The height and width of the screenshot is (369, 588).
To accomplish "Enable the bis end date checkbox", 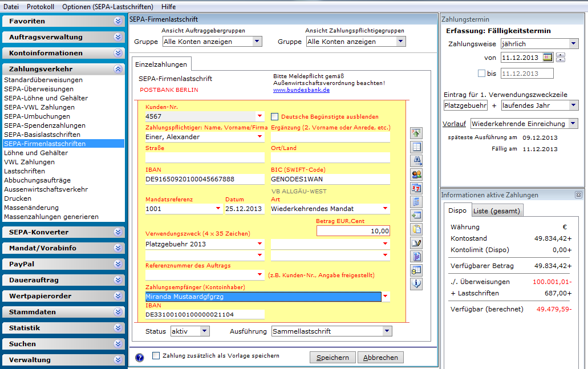I will (481, 74).
